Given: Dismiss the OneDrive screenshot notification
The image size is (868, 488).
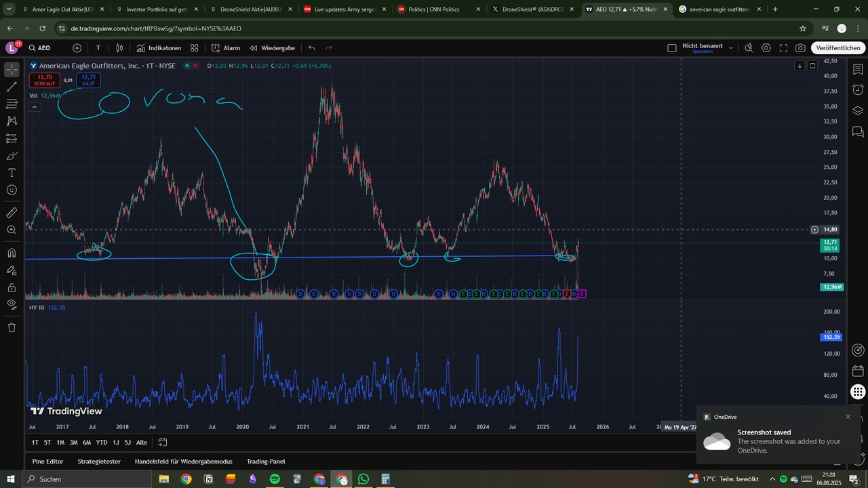Looking at the screenshot, I should 848,417.
